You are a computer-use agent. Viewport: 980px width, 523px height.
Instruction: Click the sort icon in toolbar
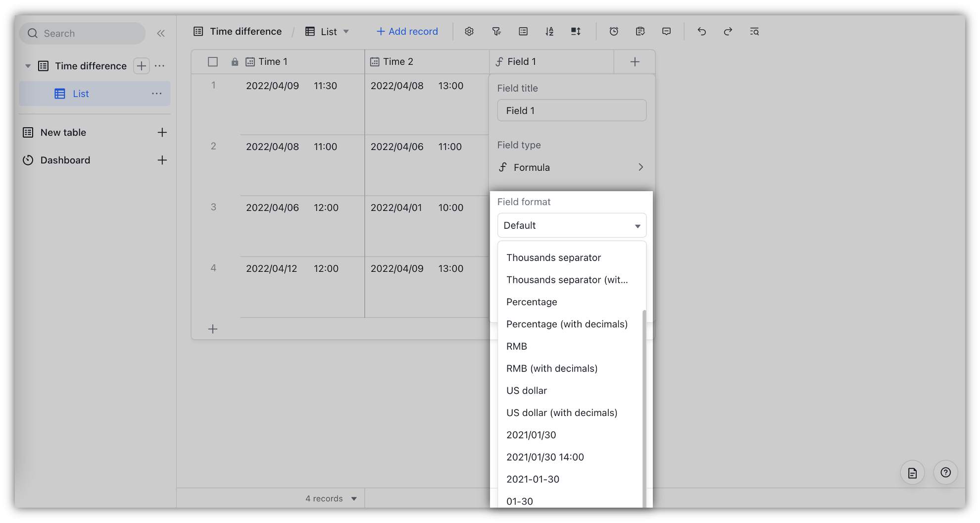[549, 32]
